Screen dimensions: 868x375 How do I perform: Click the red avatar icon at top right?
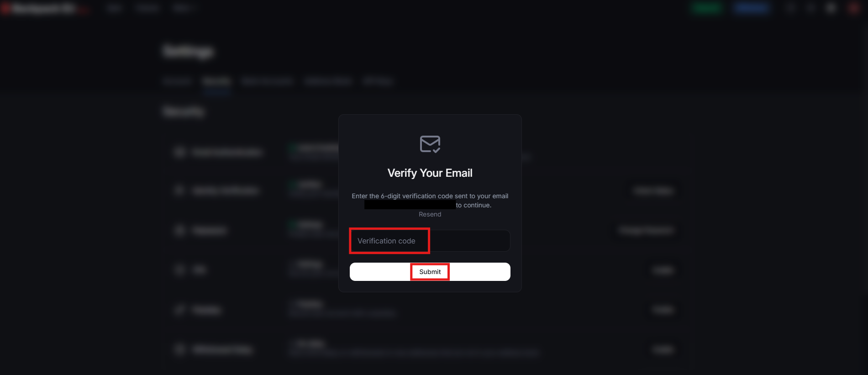click(853, 8)
